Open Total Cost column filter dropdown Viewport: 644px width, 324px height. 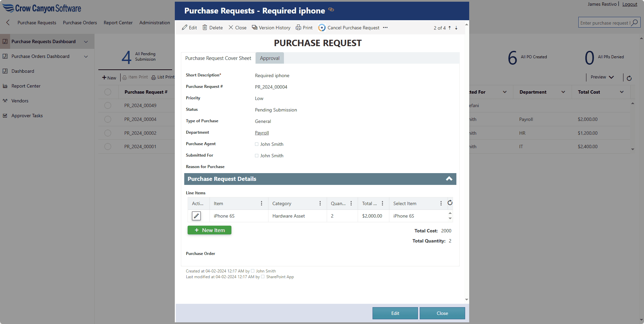point(622,92)
